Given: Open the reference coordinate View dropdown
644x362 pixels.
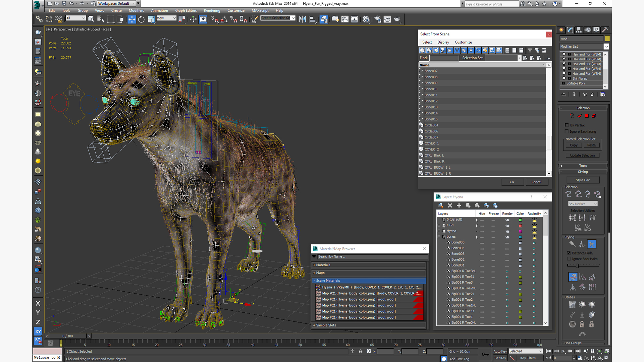Looking at the screenshot, I should pos(166,18).
